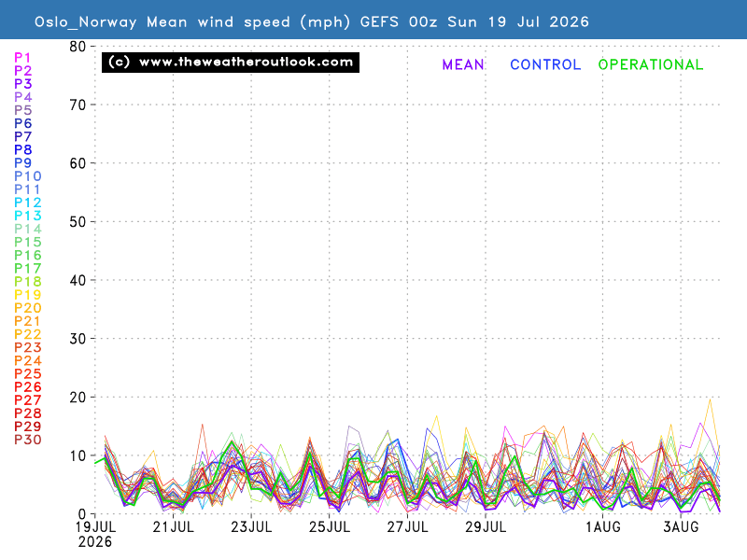Click the P27 legend label
Image resolution: width=747 pixels, height=560 pixels.
(28, 400)
